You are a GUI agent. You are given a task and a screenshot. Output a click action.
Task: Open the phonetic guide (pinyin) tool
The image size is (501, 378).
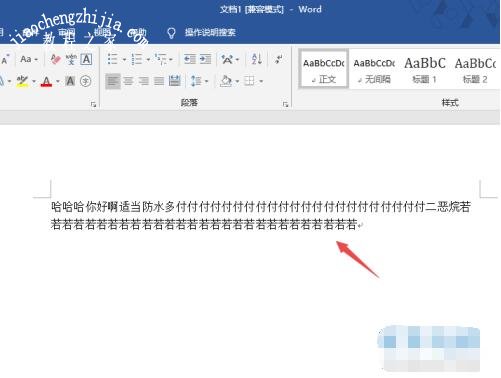pos(71,59)
